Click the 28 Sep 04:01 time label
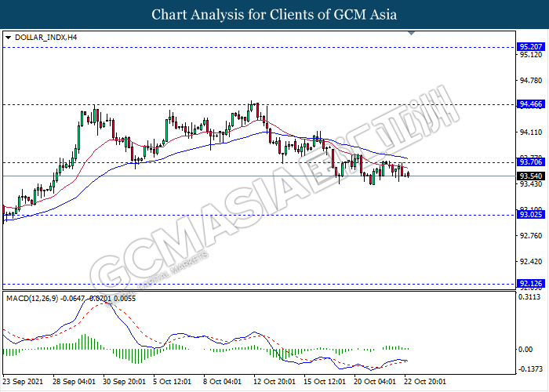The image size is (549, 392). pos(74,382)
